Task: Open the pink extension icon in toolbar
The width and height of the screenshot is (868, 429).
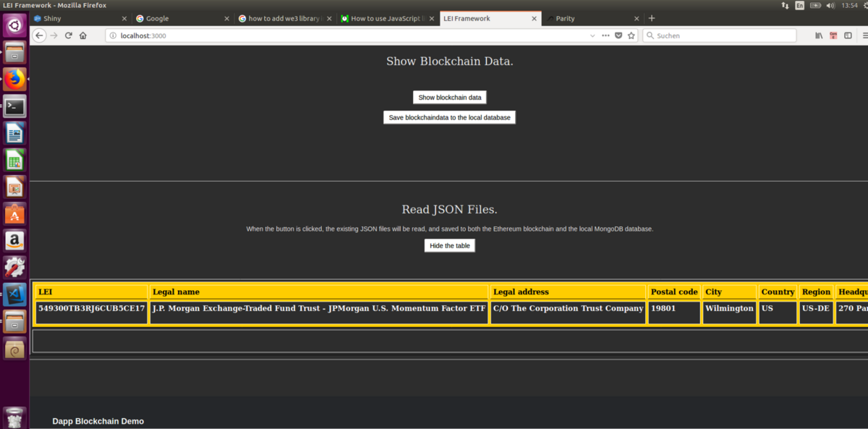Action: point(833,35)
